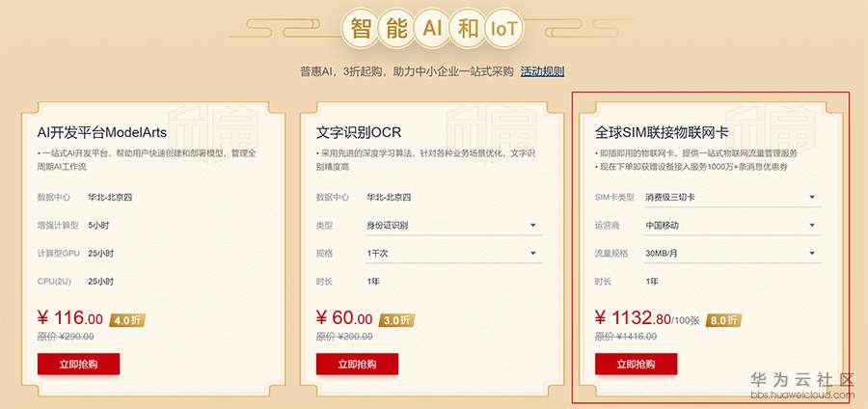Click the 8.0折 discount badge

[724, 319]
